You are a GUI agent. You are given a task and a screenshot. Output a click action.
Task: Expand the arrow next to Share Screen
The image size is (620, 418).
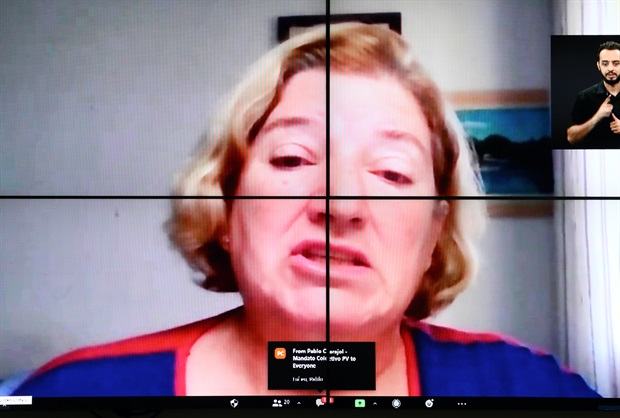[375, 404]
